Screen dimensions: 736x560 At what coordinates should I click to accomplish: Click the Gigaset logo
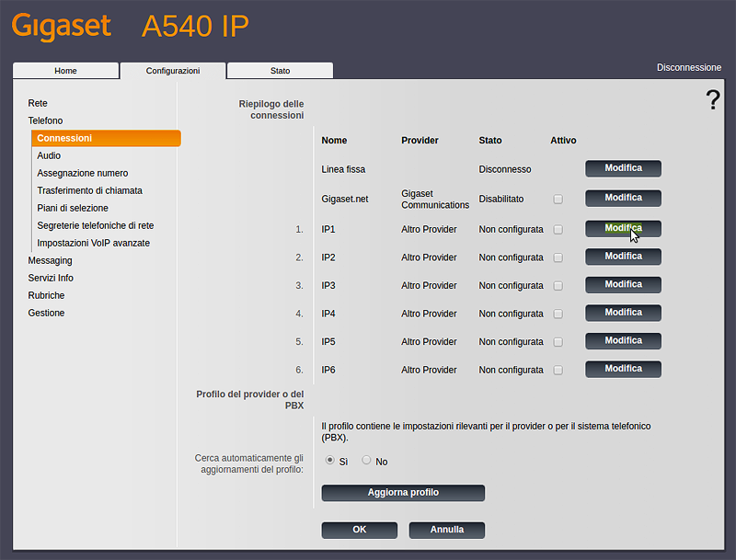coord(62,27)
